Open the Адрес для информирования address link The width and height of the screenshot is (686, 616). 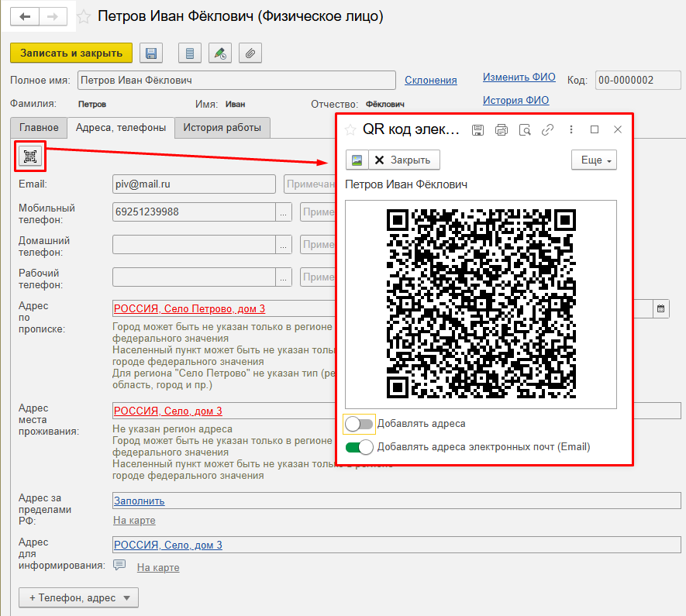pyautogui.click(x=168, y=545)
